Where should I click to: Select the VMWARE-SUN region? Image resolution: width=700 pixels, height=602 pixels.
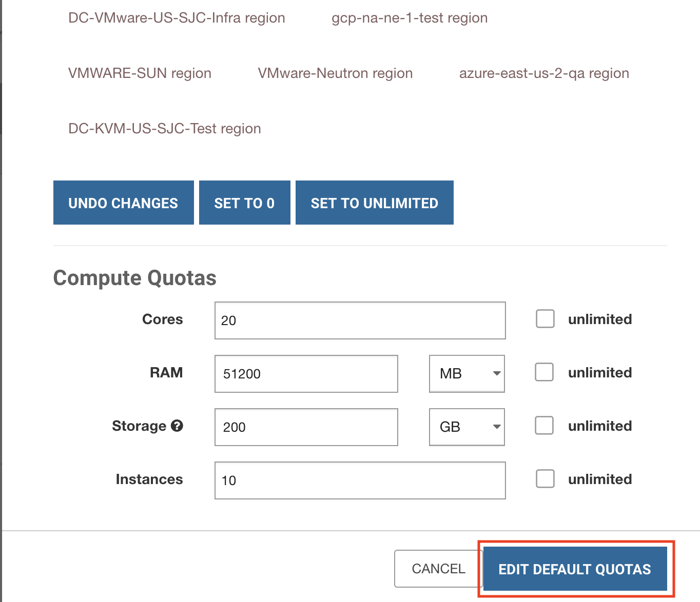[x=140, y=73]
